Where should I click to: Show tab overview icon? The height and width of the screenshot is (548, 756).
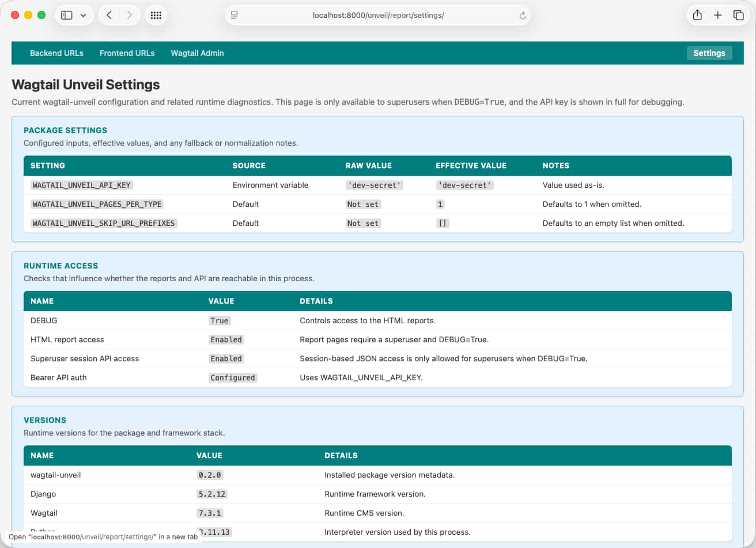click(x=738, y=16)
